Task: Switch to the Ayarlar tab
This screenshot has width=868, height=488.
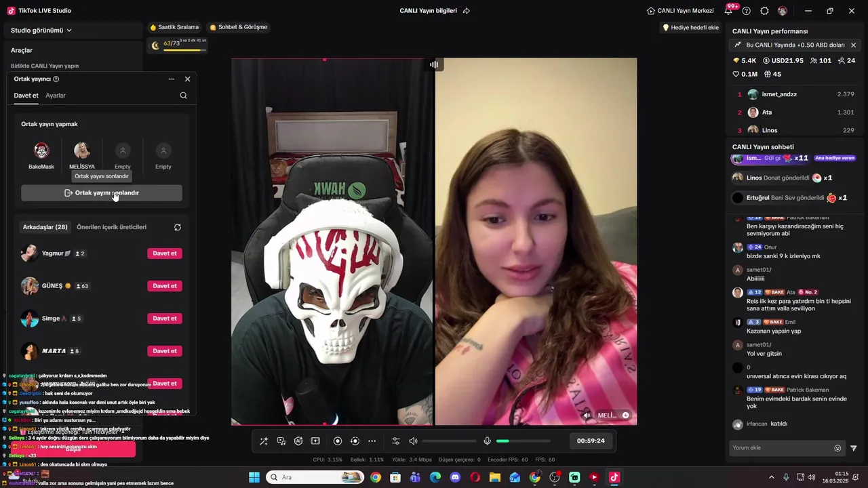Action: (x=56, y=96)
